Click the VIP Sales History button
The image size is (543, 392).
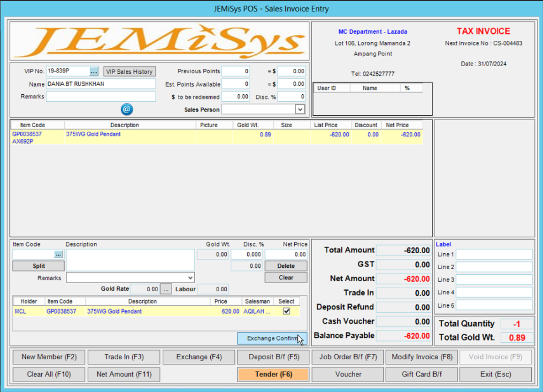pos(129,71)
